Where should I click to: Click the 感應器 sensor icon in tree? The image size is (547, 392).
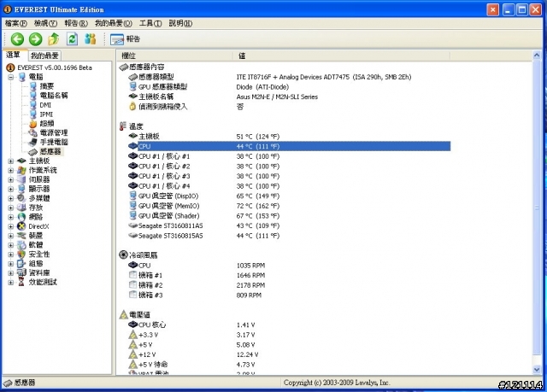point(32,151)
